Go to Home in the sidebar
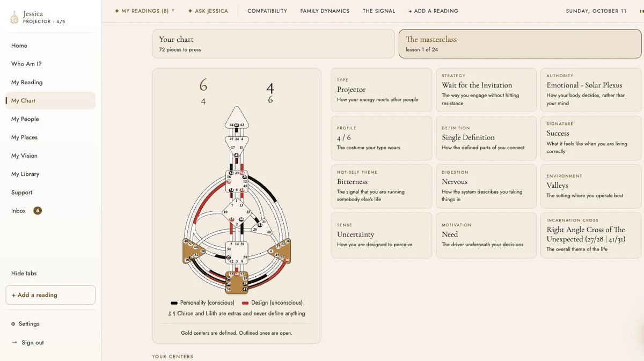 50,46
